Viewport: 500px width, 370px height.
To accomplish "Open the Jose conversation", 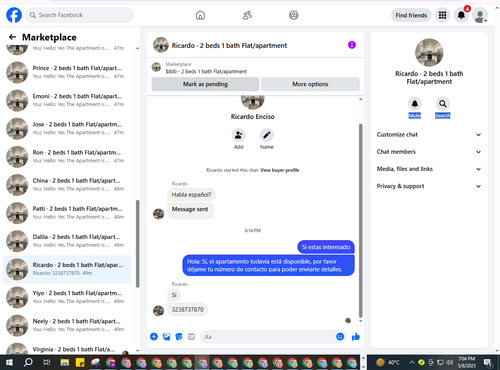I will pos(67,128).
